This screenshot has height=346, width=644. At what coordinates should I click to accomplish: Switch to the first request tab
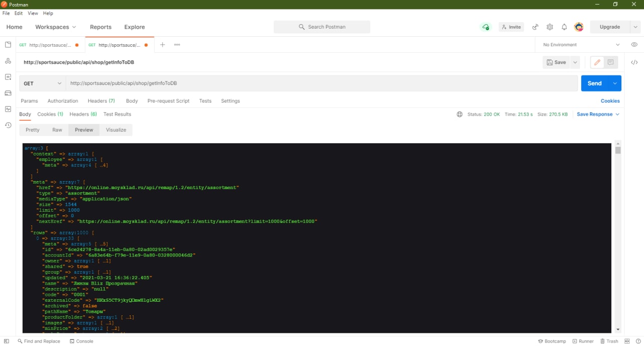point(50,45)
